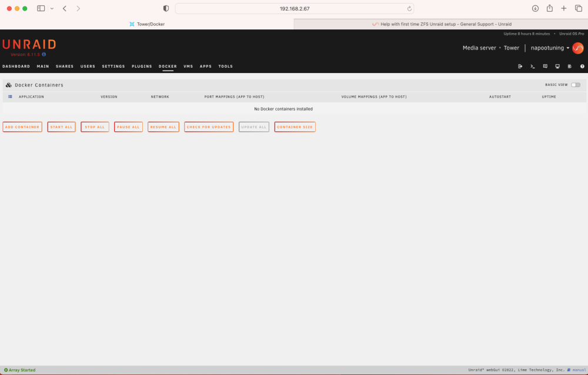Viewport: 588px width, 375px height.
Task: Switch to the ZFS Unraid setup tab
Action: [x=441, y=24]
